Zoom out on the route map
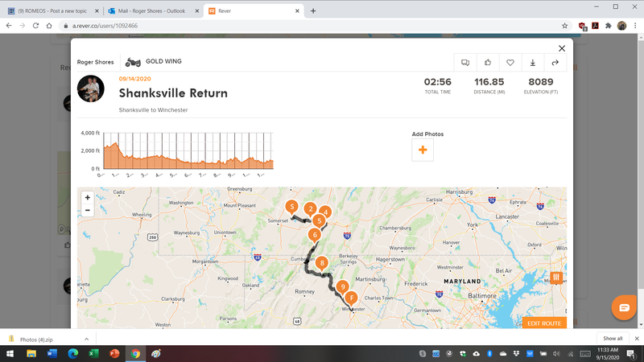 point(88,210)
